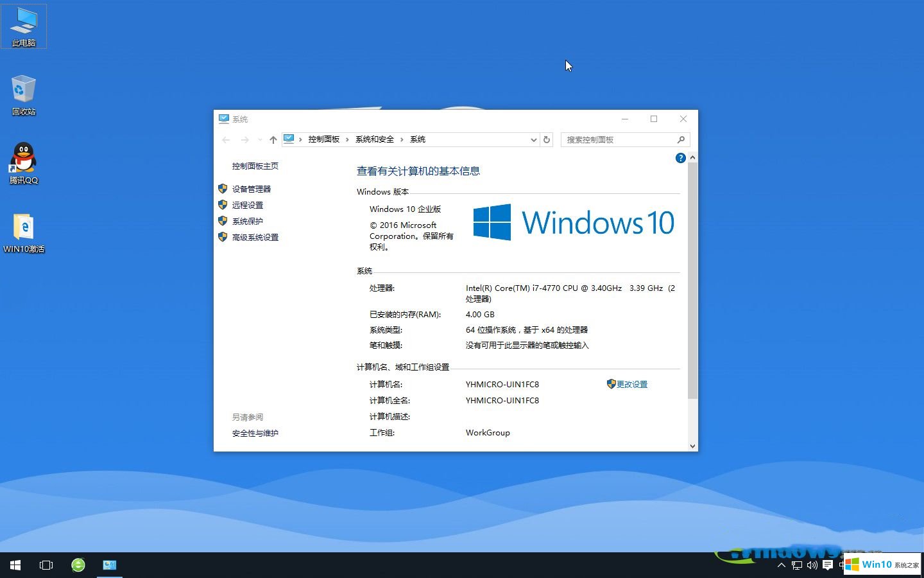Click the 4.00 GB RAM value
The height and width of the screenshot is (578, 924).
(480, 314)
